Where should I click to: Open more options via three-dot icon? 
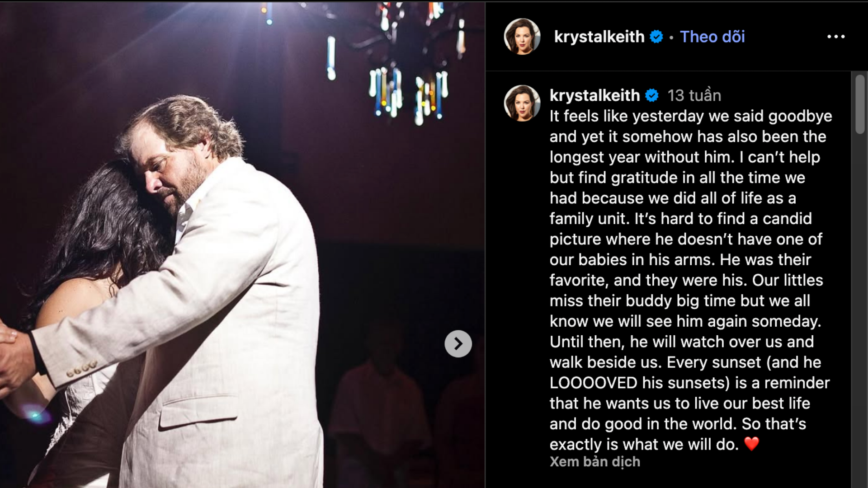836,37
